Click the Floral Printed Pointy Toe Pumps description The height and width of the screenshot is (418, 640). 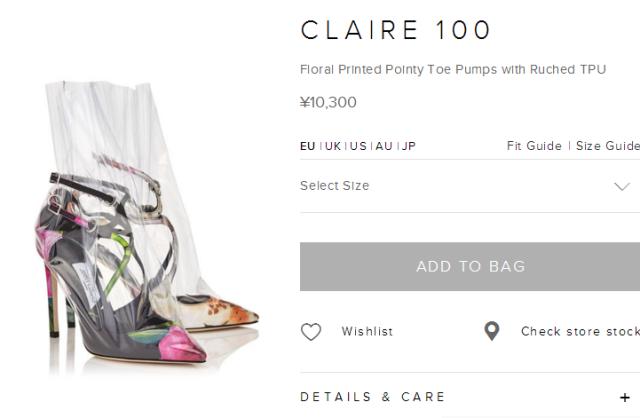(453, 69)
